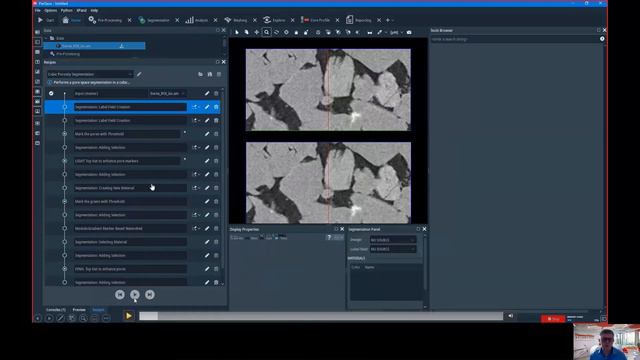Edit the highlighted Label Field Creation step
640x360 pixels.
coord(207,107)
